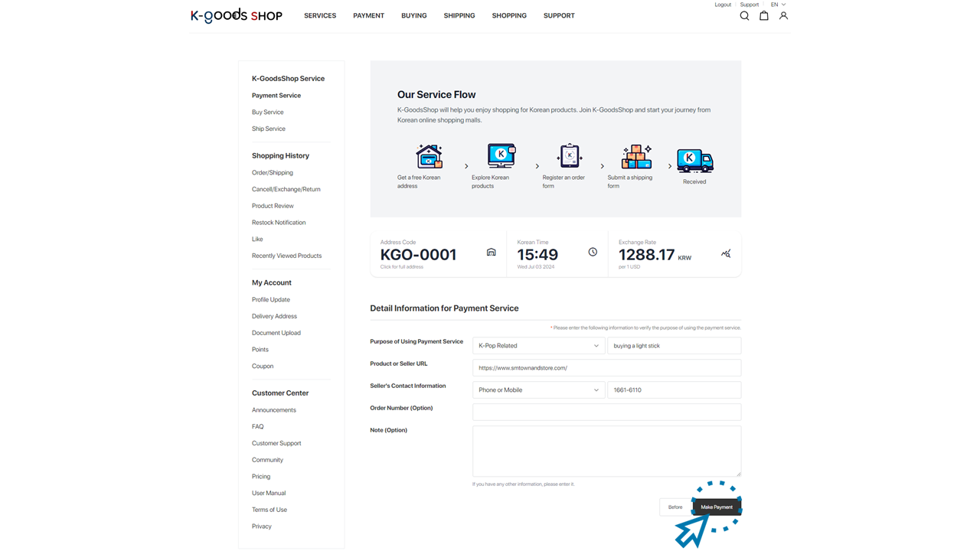Open the EN language selector
The height and width of the screenshot is (551, 980).
[778, 5]
